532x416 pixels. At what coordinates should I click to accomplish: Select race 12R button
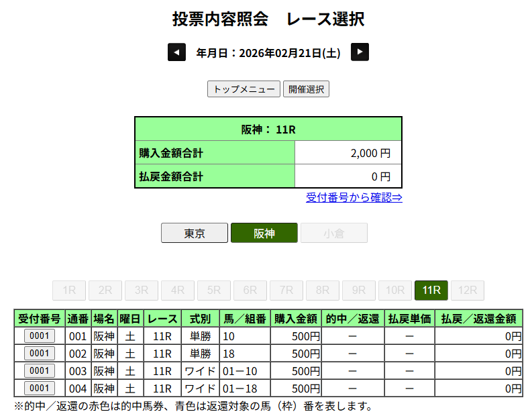[468, 291]
